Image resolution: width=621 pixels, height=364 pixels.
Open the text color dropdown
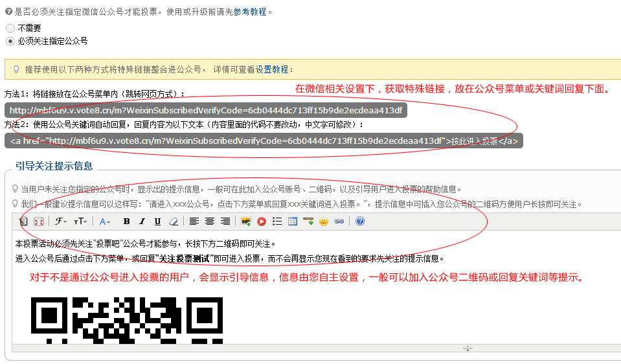[105, 222]
